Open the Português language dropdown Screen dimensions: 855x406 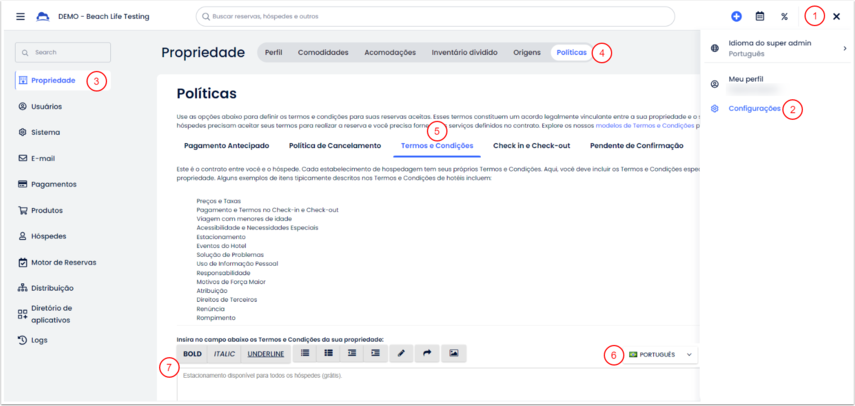click(x=660, y=355)
